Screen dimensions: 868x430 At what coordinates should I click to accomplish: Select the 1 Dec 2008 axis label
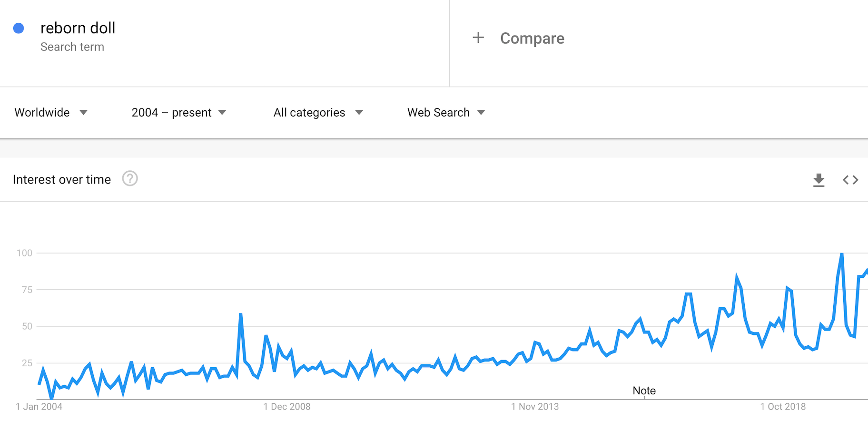[287, 407]
